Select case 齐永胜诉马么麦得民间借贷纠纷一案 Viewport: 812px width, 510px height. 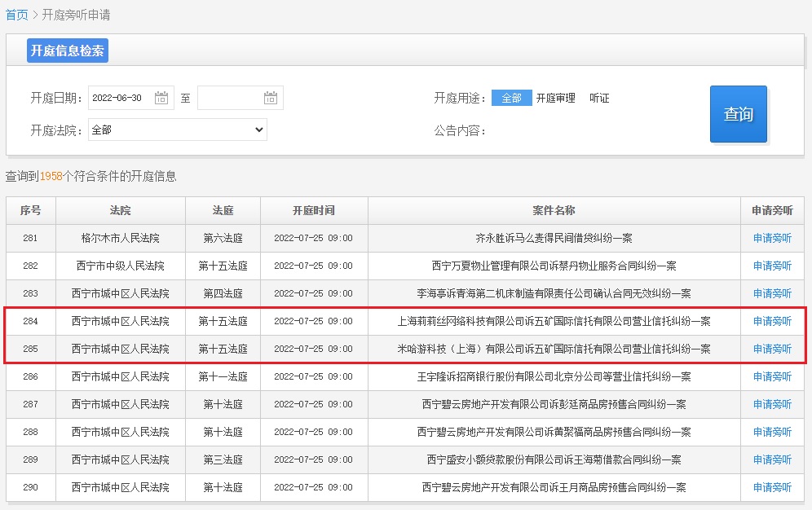554,238
